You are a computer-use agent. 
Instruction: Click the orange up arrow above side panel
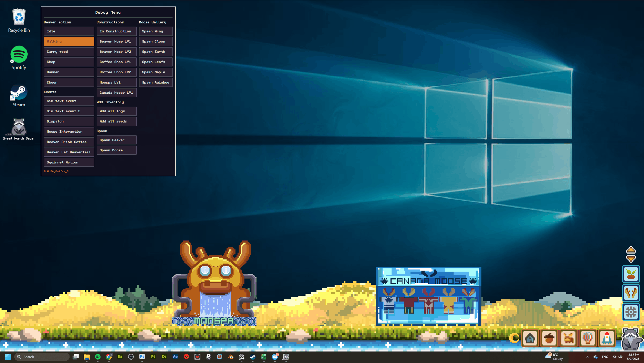[x=631, y=250]
